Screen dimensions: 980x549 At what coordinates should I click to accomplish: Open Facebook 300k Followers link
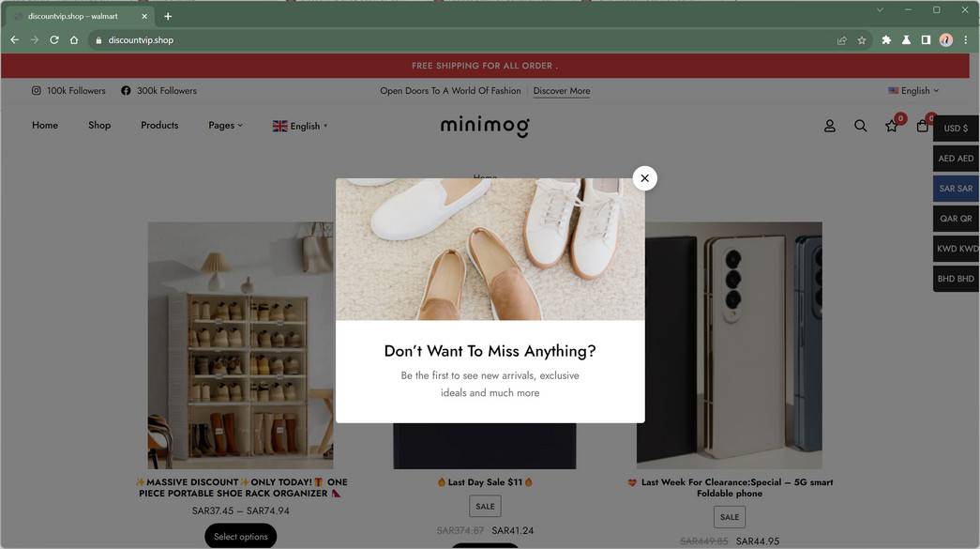[158, 91]
